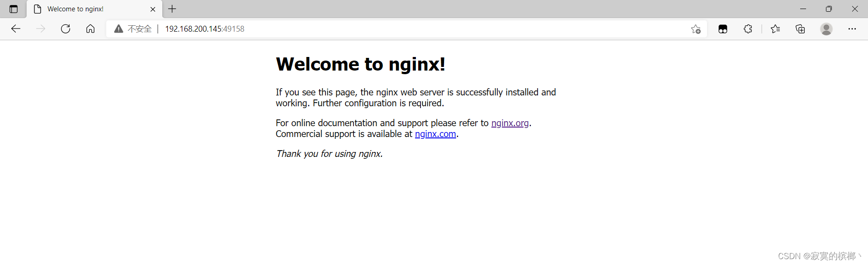Open the Settings and more menu
Viewport: 868px width, 265px height.
(852, 29)
